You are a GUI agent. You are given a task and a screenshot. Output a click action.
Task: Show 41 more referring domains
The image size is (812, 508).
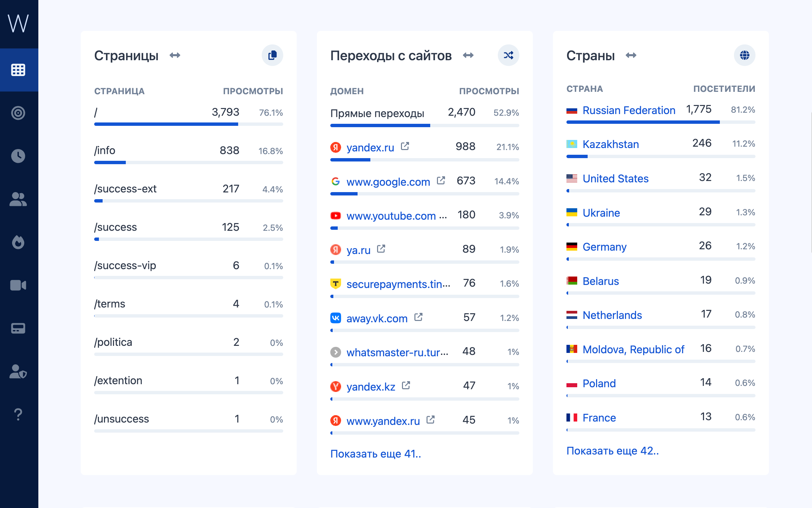point(375,454)
